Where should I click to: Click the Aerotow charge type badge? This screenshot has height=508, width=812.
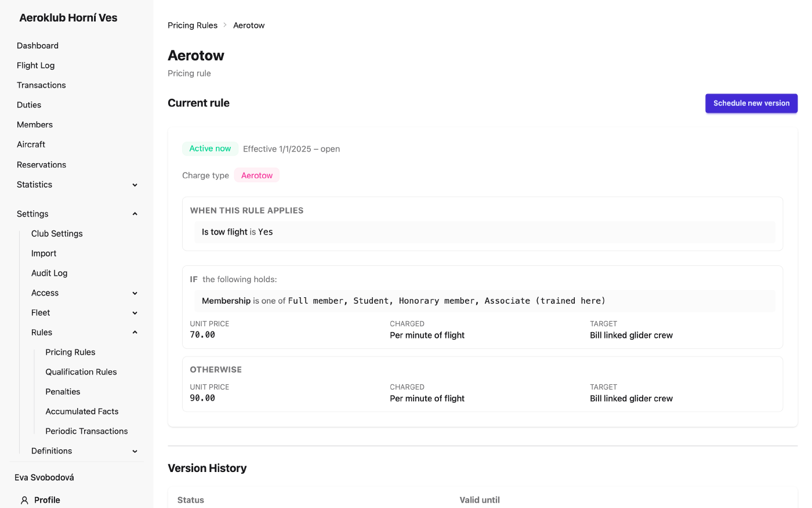pyautogui.click(x=257, y=175)
